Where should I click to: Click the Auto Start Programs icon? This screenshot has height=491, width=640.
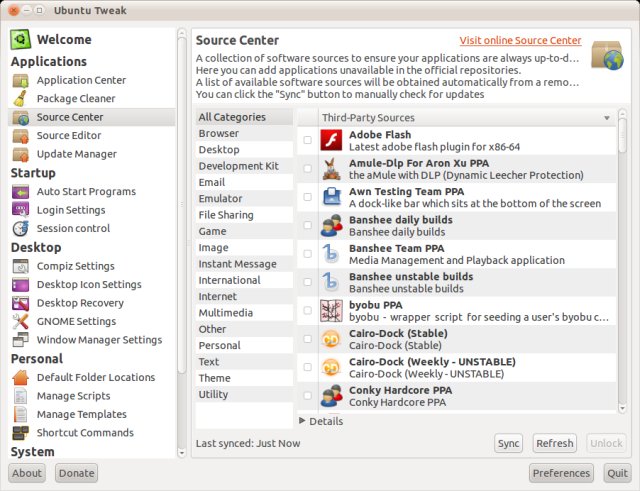click(x=20, y=191)
